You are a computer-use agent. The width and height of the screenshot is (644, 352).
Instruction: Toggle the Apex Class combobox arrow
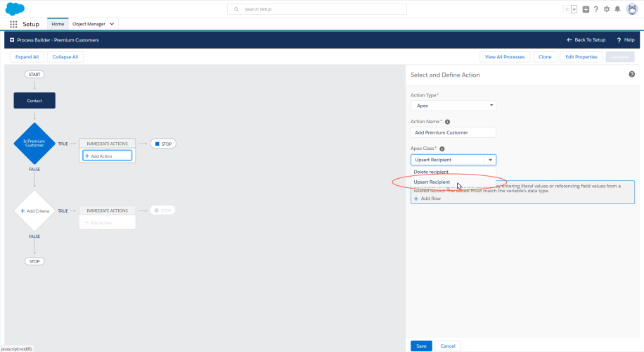click(491, 160)
